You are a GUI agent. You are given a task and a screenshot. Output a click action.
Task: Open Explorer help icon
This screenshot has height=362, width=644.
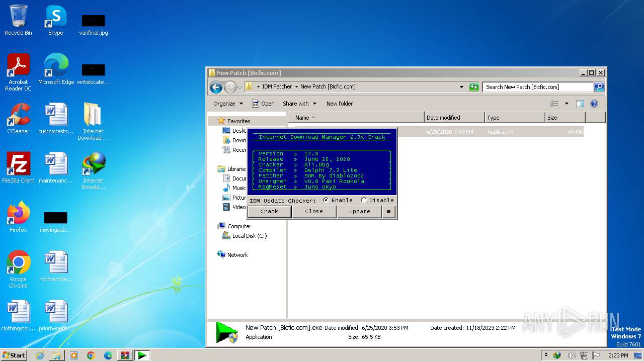click(594, 104)
